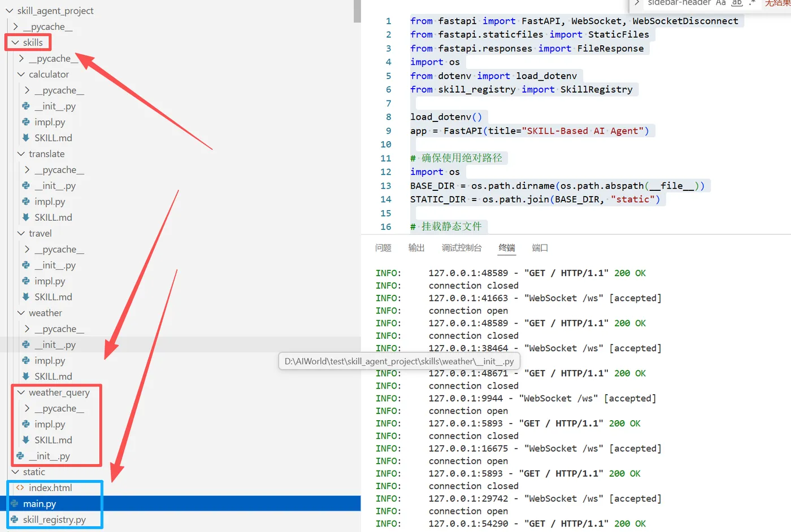This screenshot has height=532, width=791.
Task: Open the 输出 output tab
Action: pyautogui.click(x=416, y=248)
